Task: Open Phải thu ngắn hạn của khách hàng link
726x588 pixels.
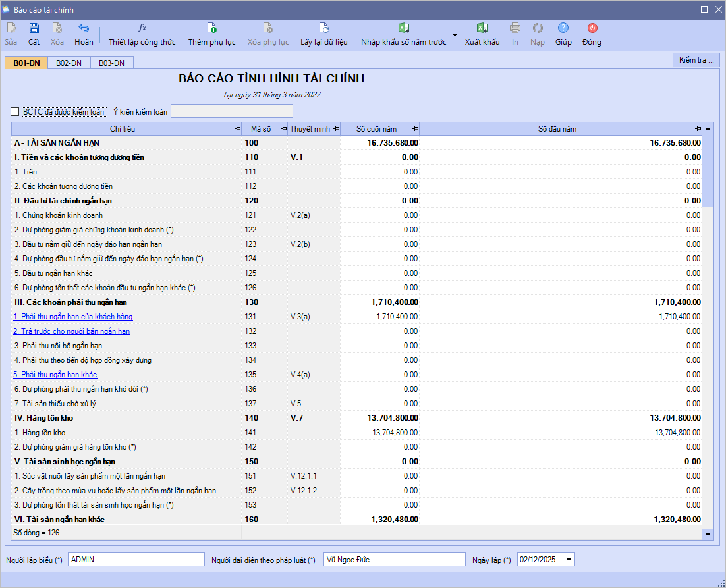Action: pos(73,317)
